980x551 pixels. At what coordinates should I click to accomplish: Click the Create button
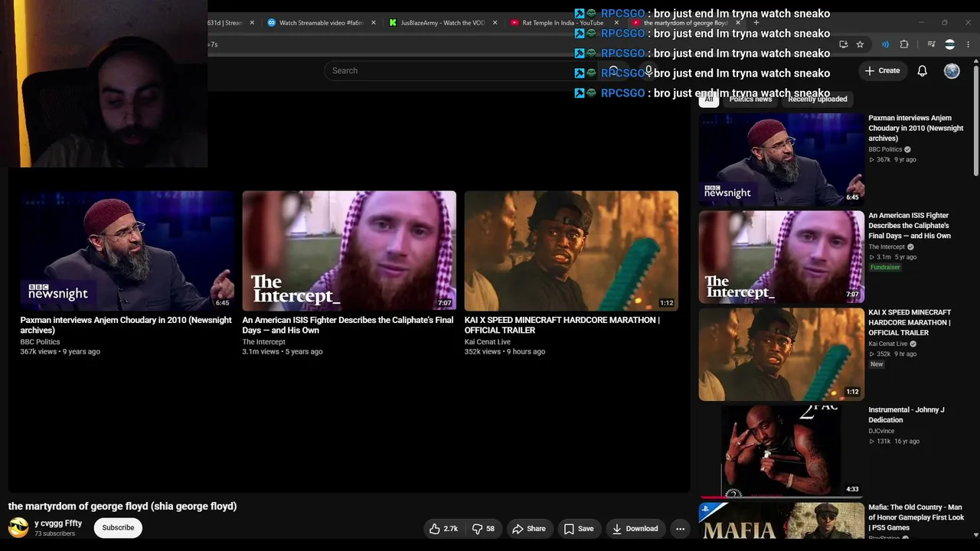[882, 70]
